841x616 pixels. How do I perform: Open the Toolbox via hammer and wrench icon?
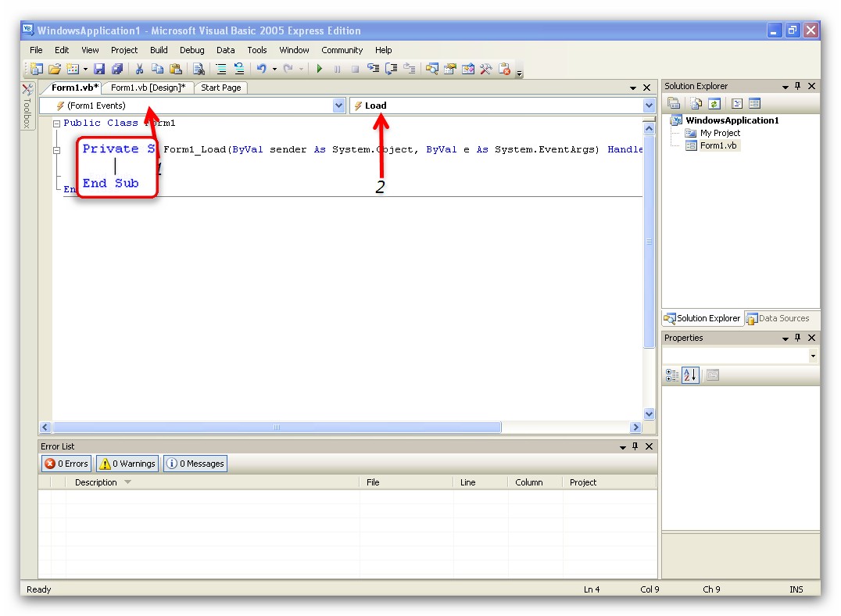pyautogui.click(x=486, y=69)
